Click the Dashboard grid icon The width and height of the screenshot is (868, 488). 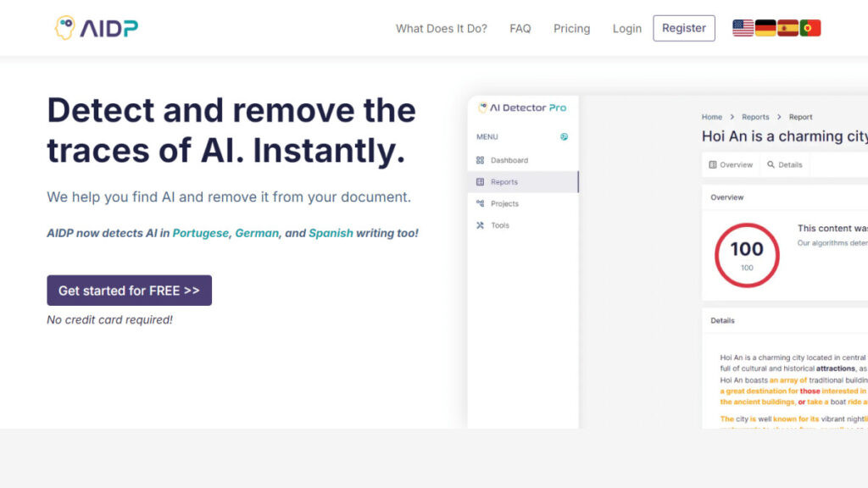coord(480,160)
